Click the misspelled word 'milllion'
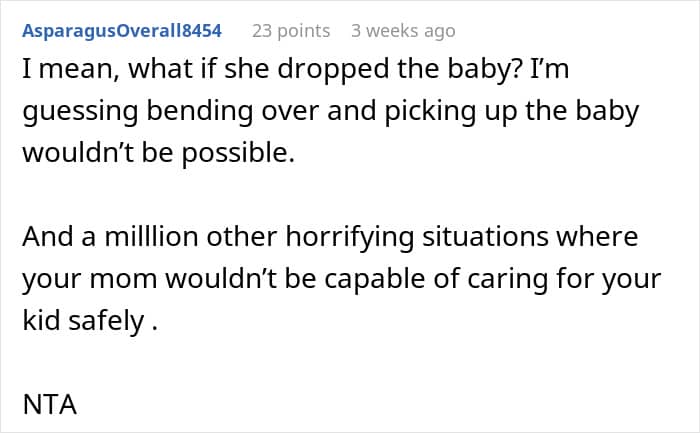Image resolution: width=700 pixels, height=433 pixels. click(x=151, y=236)
